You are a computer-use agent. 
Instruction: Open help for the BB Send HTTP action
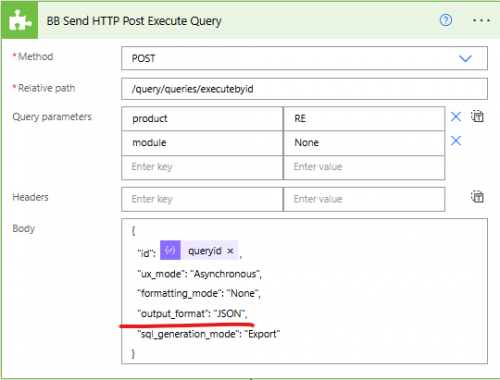pos(446,20)
